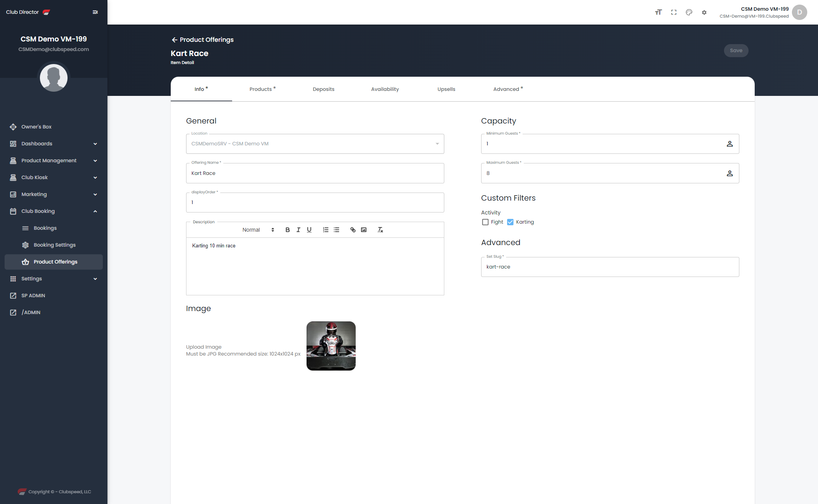Screen dimensions: 818x504
Task: Open the Normal text style dropdown
Action: click(258, 230)
